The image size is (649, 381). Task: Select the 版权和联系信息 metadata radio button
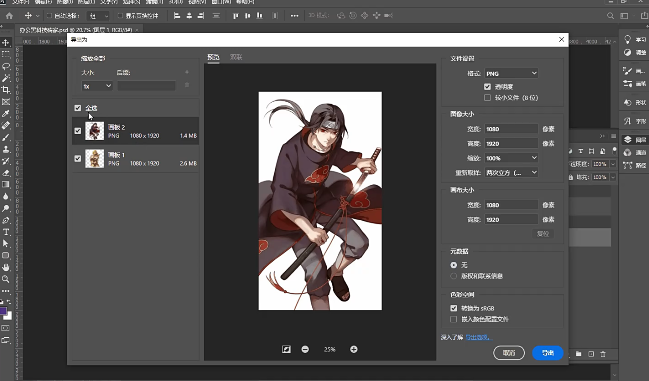(454, 276)
